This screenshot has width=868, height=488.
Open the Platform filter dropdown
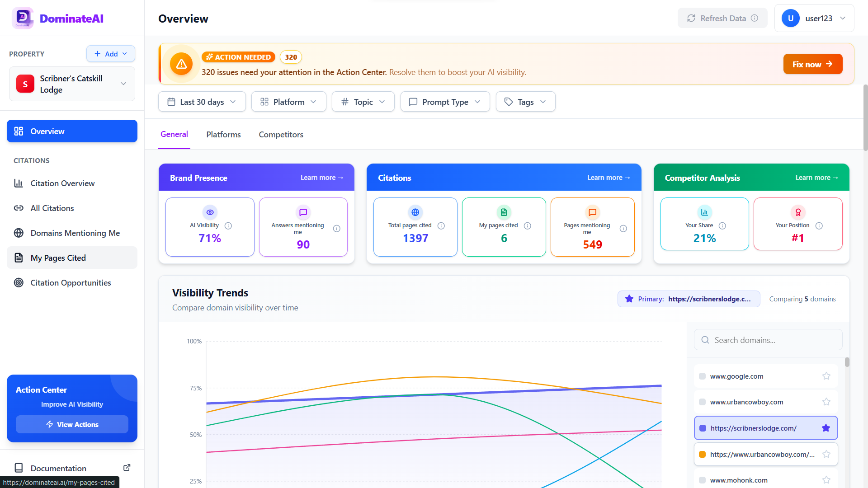tap(289, 102)
